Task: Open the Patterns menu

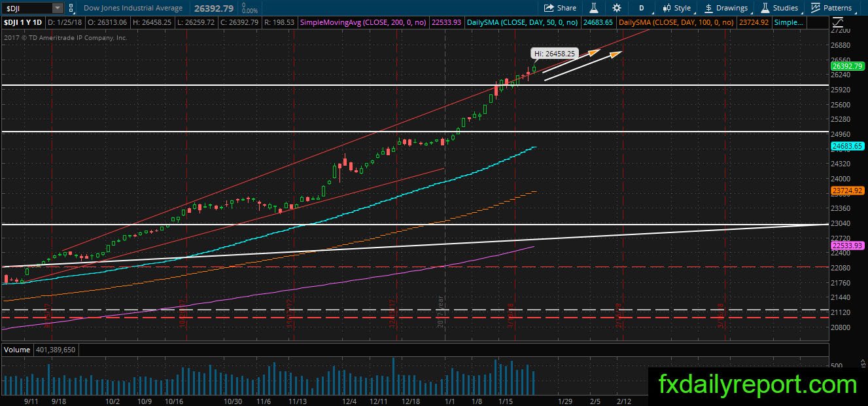Action: click(831, 8)
